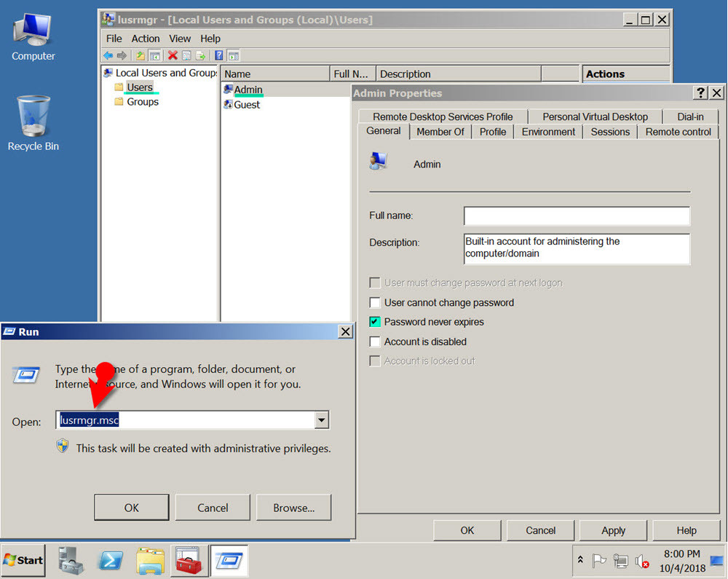Switch to the Run taskbar item
Image resolution: width=728 pixels, height=579 pixels.
pyautogui.click(x=229, y=560)
